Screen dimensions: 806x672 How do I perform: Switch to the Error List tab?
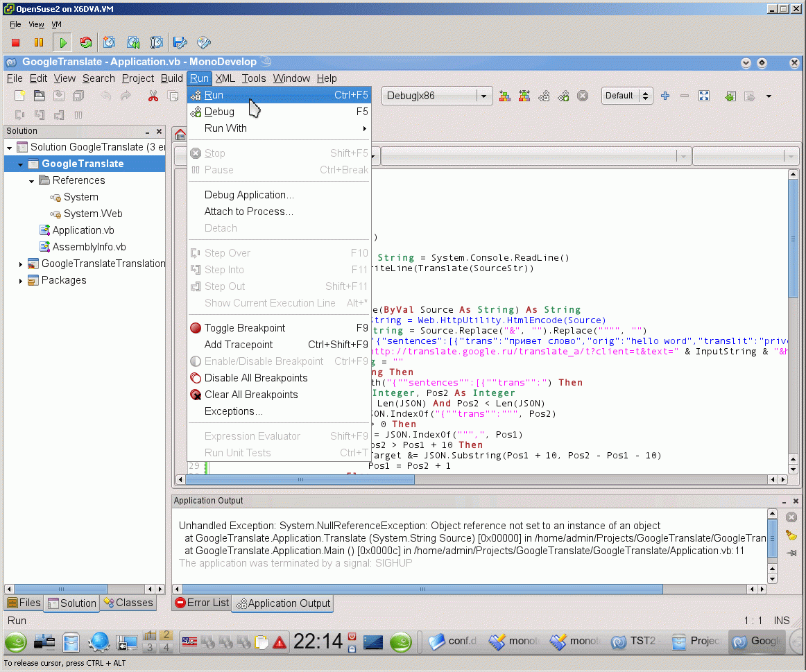(202, 603)
